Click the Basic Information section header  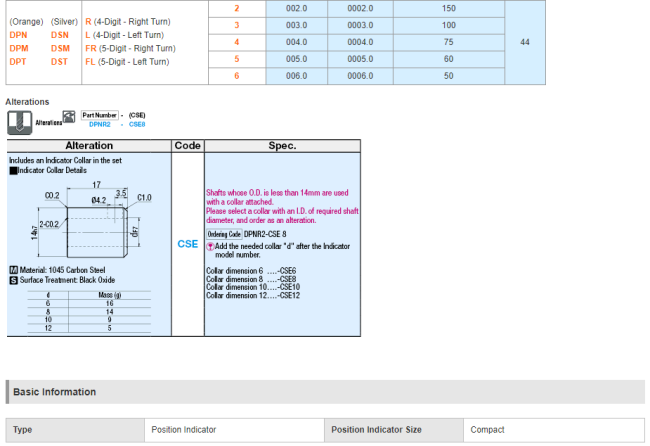coord(55,392)
